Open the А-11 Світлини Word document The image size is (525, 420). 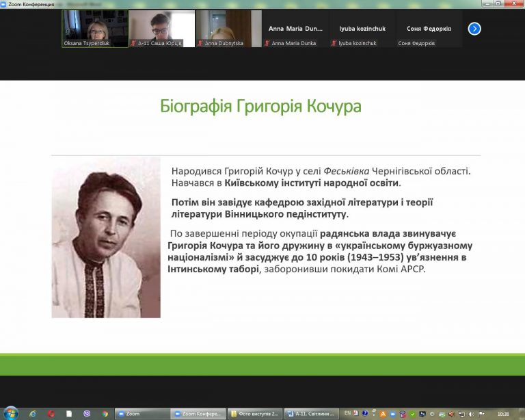(312, 414)
